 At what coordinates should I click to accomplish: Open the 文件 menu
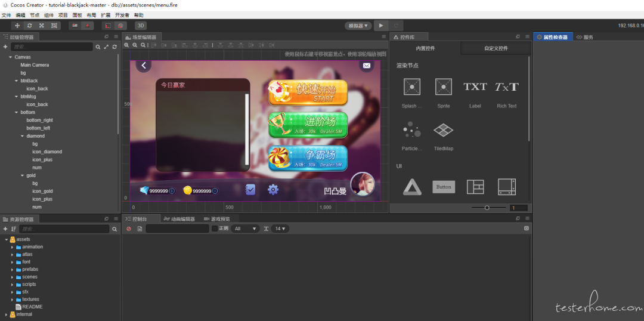pos(6,15)
